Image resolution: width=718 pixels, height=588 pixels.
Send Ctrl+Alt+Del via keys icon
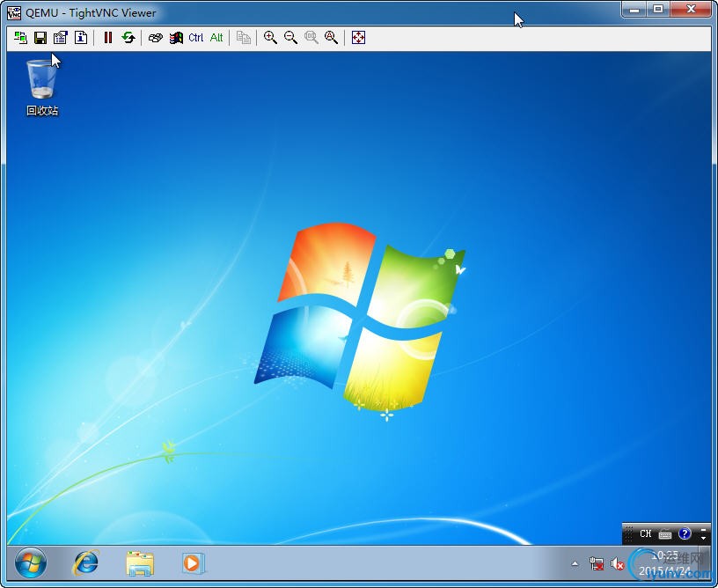[x=156, y=38]
